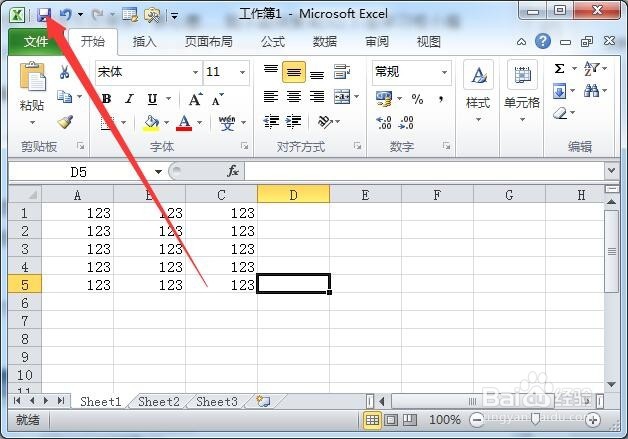Click the text orientation icon
Screen dimensions: 628x439
tap(325, 121)
